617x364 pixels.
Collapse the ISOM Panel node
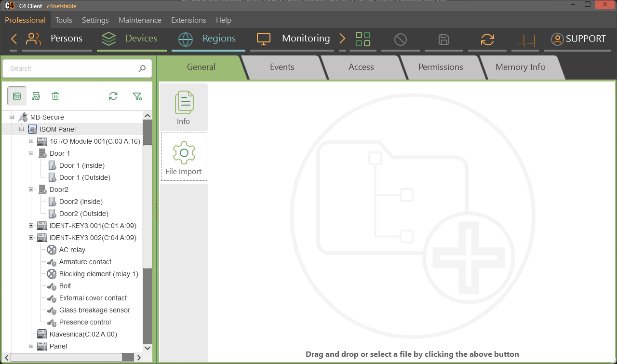tap(21, 129)
